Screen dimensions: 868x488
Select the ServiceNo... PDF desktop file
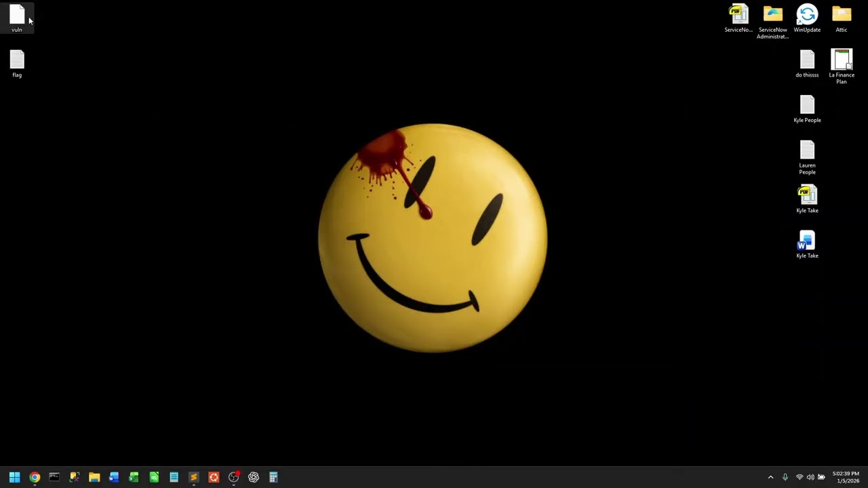tap(738, 18)
